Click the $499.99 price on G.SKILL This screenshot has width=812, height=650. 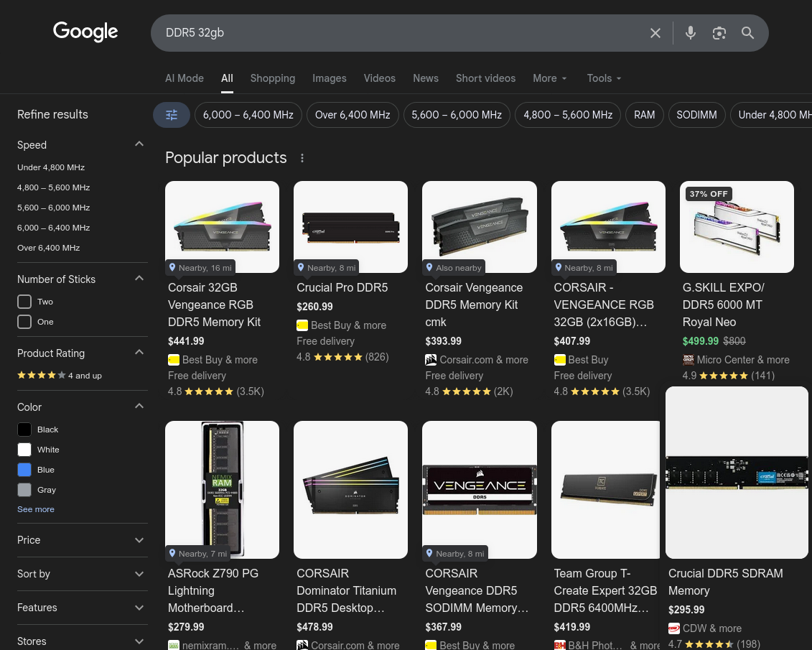pos(701,340)
